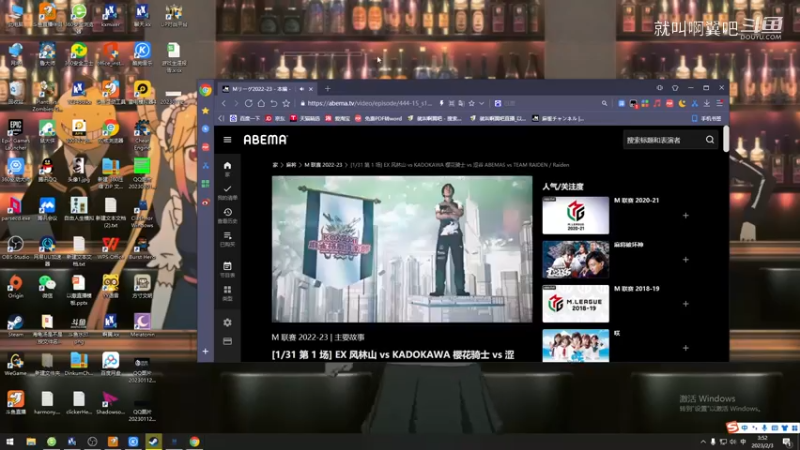
Task: Open M League 2020-21 thumbnail
Action: (x=576, y=215)
